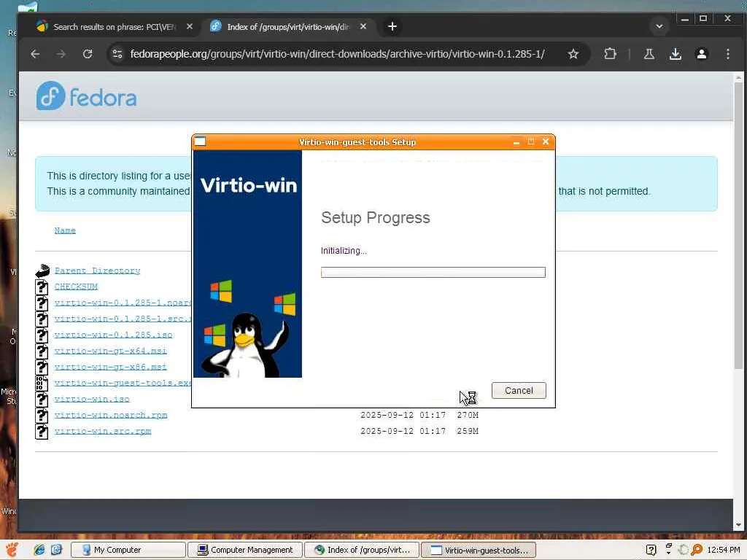Click the second quick-launch icon
The width and height of the screenshot is (747, 560).
[x=55, y=550]
